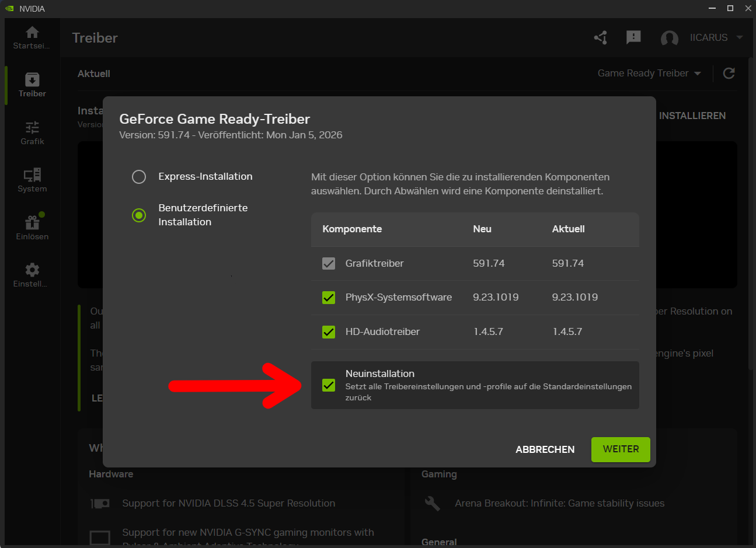The height and width of the screenshot is (548, 756).
Task: Click the Aktuell section heading
Action: click(94, 74)
